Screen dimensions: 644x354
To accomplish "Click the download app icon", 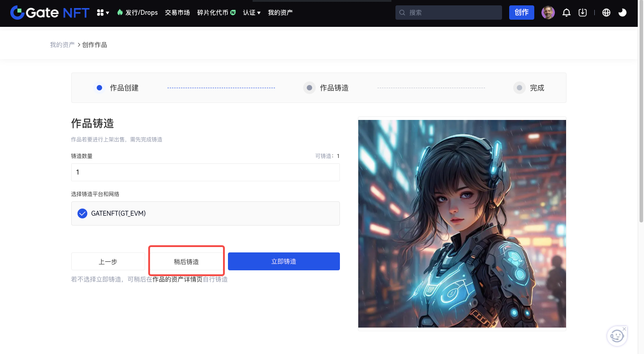I will click(x=583, y=13).
